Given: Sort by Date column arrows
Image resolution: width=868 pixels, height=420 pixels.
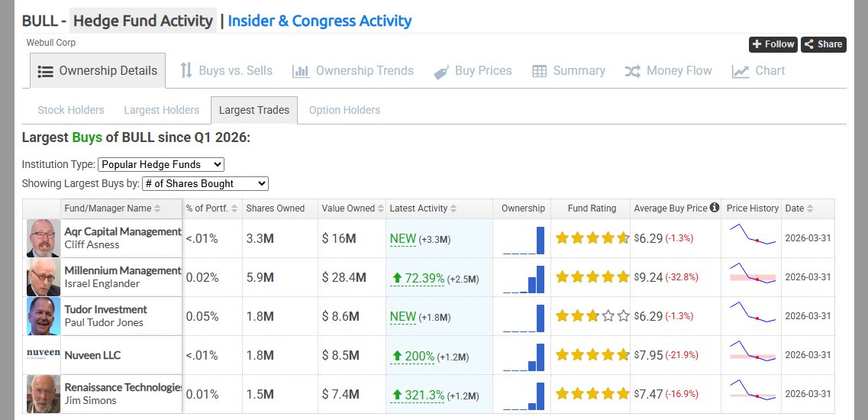Looking at the screenshot, I should click(x=810, y=209).
